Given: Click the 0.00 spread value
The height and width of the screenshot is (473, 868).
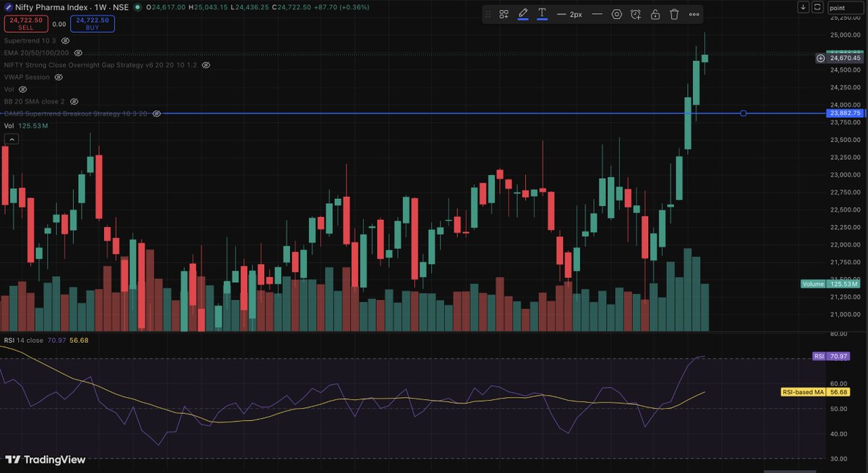Looking at the screenshot, I should (x=59, y=24).
